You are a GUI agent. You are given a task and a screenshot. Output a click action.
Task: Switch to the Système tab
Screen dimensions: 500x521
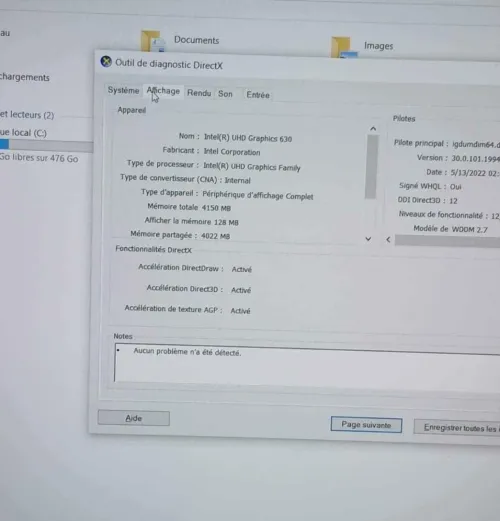coord(123,90)
